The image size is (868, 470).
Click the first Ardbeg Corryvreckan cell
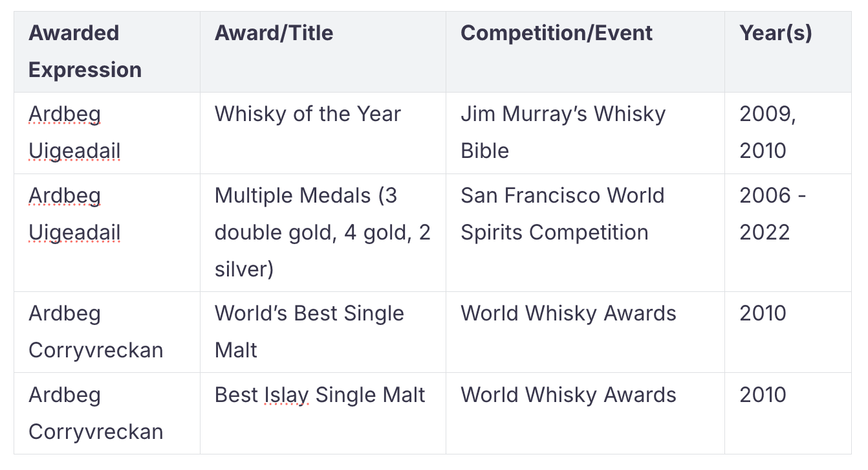click(107, 332)
